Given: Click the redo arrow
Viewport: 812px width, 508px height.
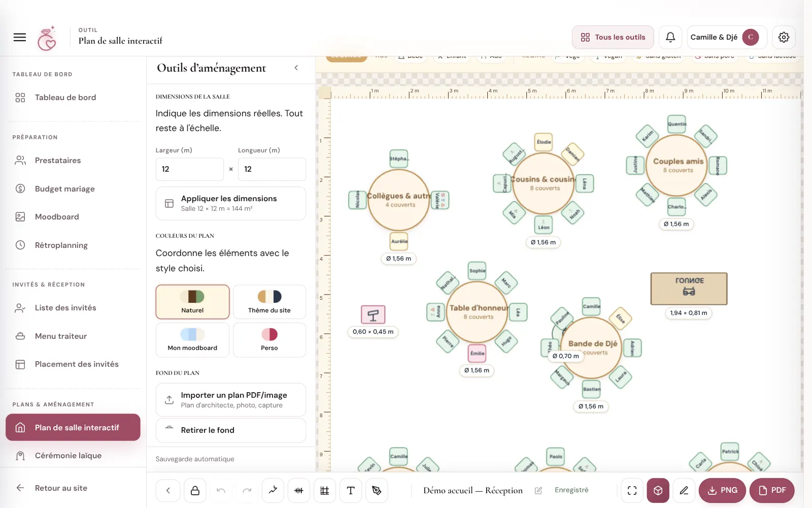Looking at the screenshot, I should click(247, 490).
